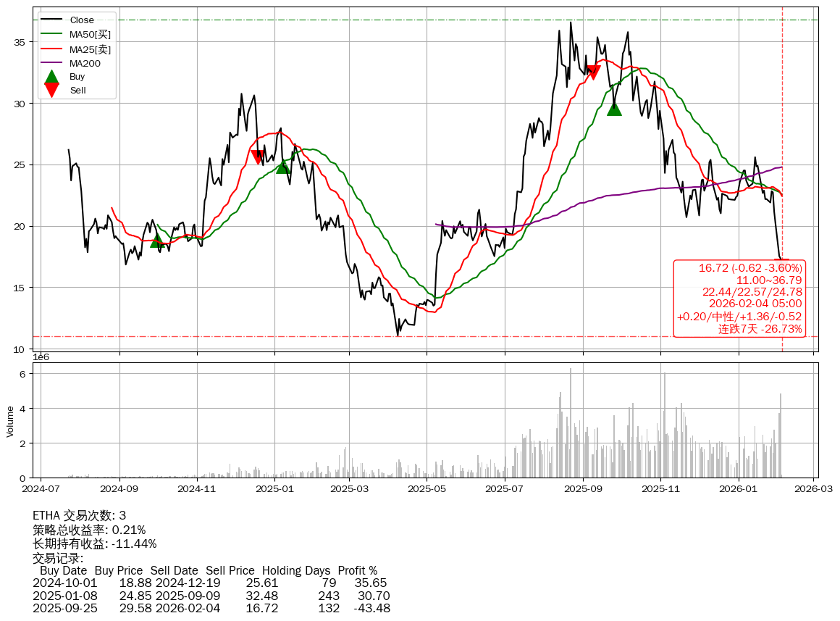Click the 连跌7天 -26.73% info line
Image resolution: width=840 pixels, height=621 pixels.
[760, 329]
